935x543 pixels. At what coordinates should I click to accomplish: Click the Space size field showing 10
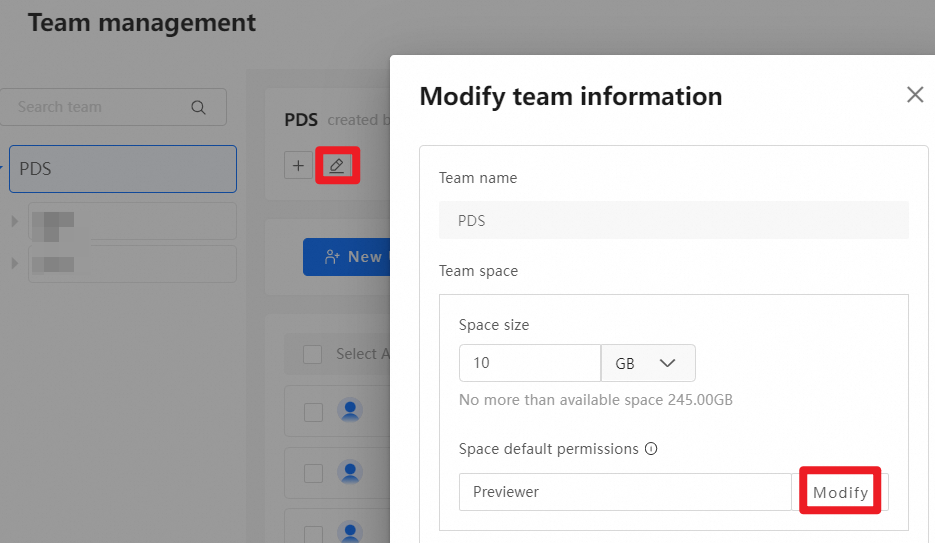pos(530,363)
